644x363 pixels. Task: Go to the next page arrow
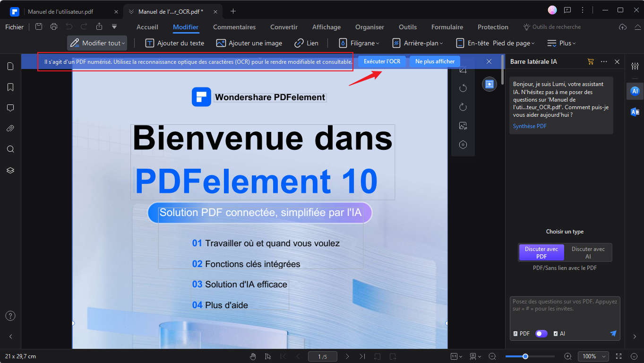347,356
